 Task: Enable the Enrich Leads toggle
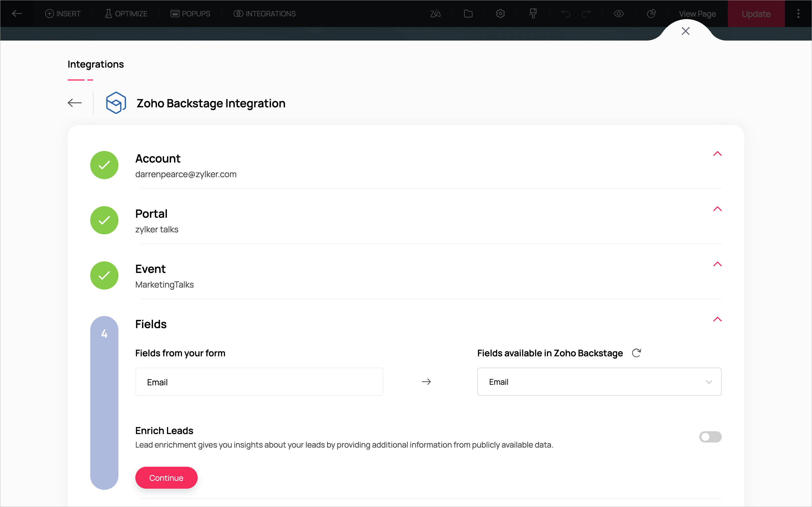710,437
